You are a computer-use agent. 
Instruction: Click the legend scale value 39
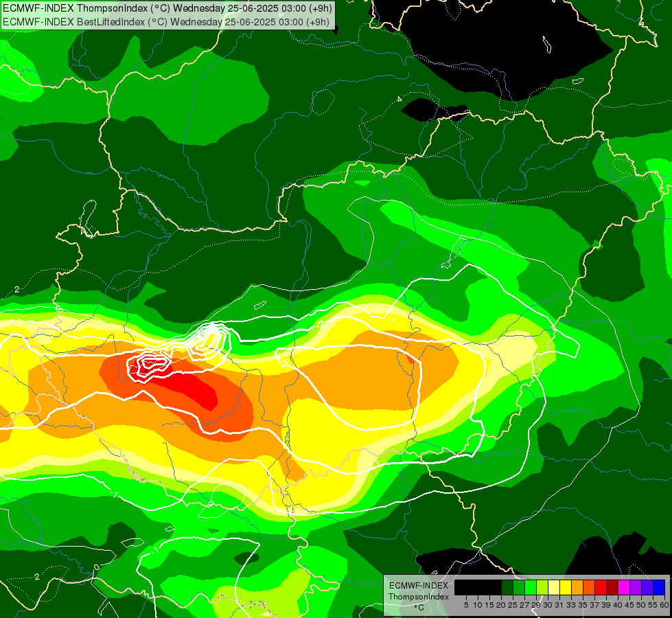[x=606, y=605]
